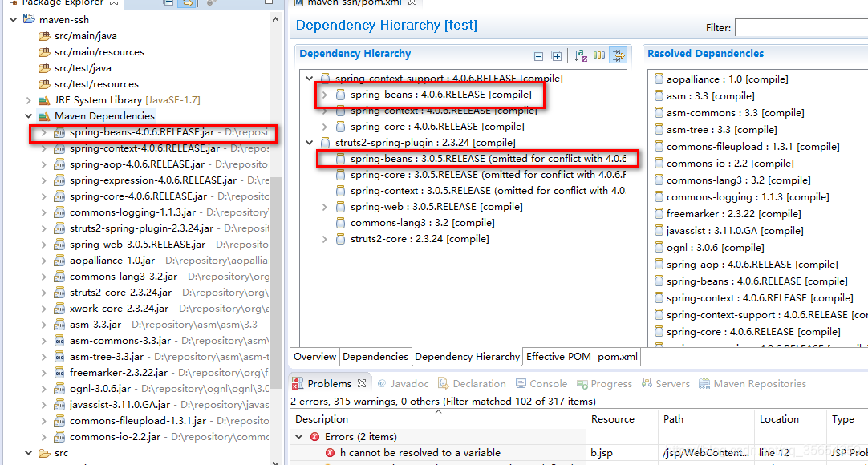
Task: Click the Maven Repositories view icon
Action: point(704,384)
